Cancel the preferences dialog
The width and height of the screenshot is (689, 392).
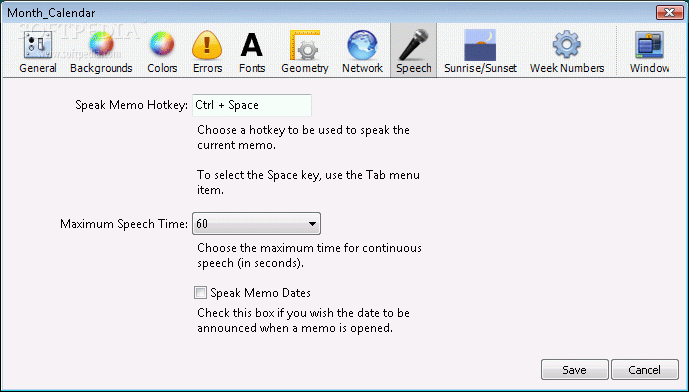644,370
